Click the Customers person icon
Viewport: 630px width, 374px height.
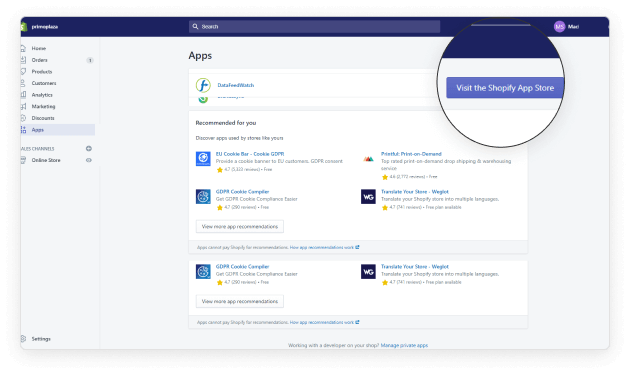click(x=23, y=83)
